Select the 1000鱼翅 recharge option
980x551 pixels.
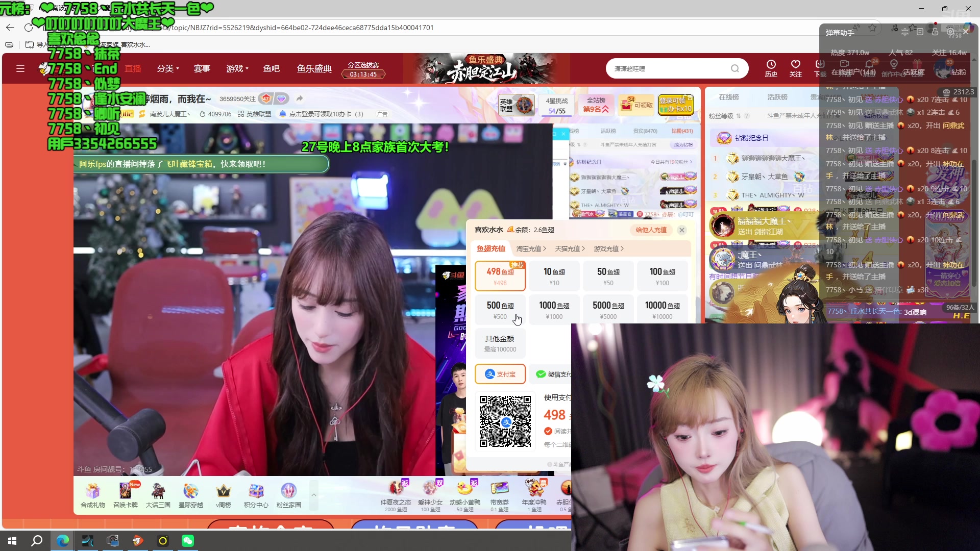(554, 310)
